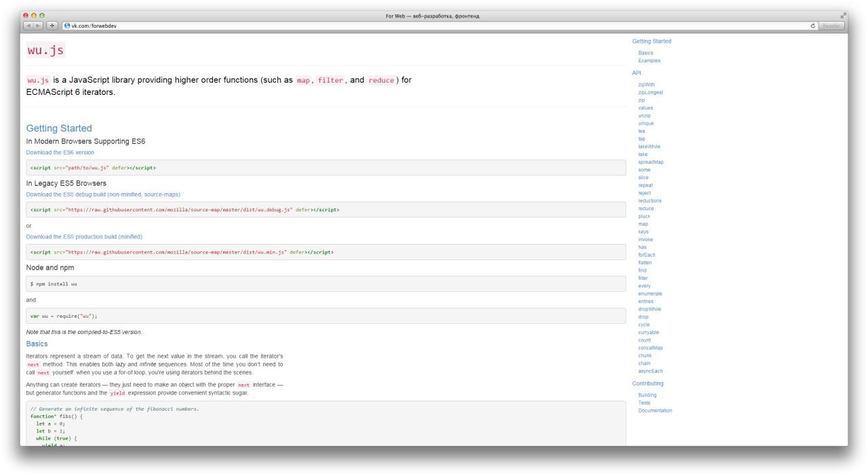Click the full-screen arrows in the title bar

coord(844,16)
